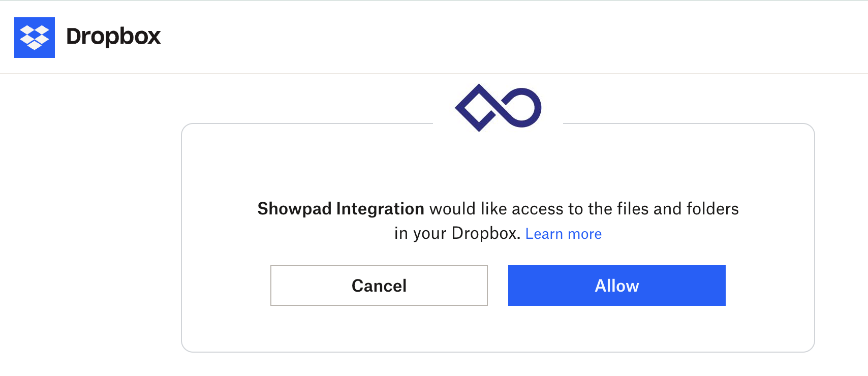Click "in your Dropbox." text in message

pos(457,233)
